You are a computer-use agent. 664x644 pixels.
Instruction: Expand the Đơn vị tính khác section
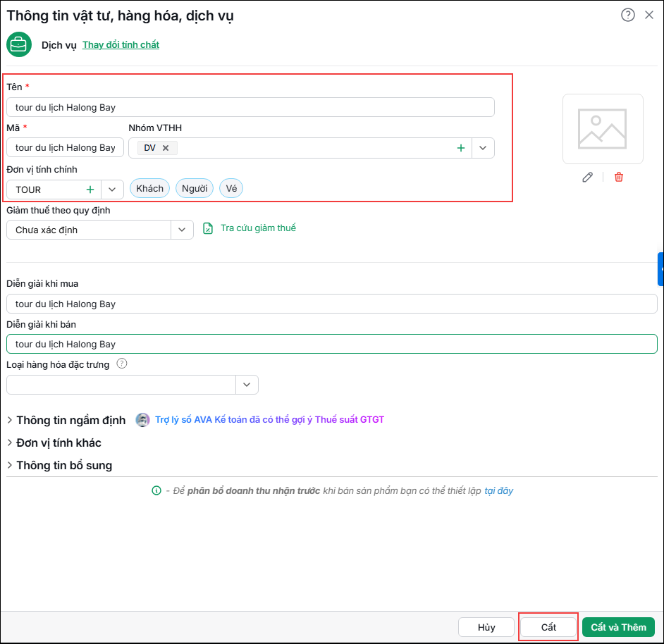point(54,443)
